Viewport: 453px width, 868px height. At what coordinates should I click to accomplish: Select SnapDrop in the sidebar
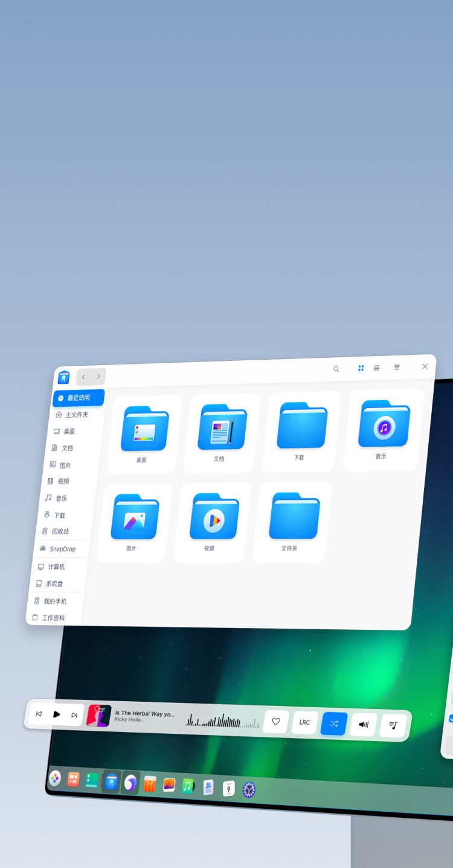[x=62, y=549]
